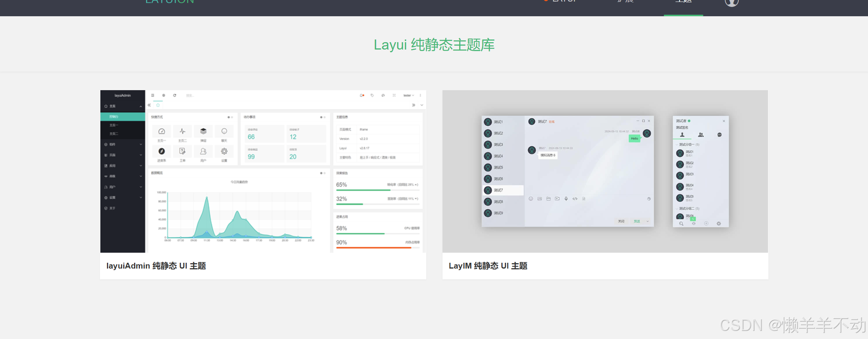Open the LayIM chat theme preview image
868x339 pixels.
[605, 171]
